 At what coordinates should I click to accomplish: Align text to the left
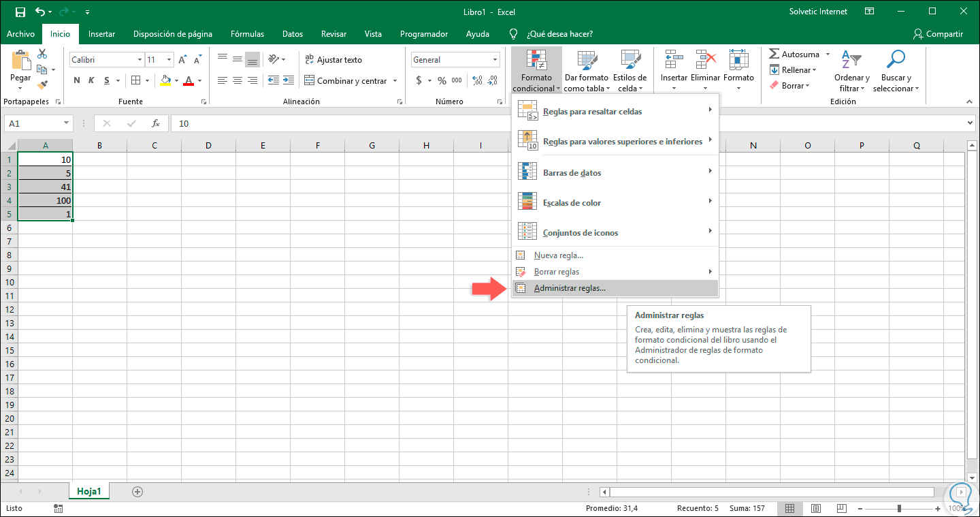click(223, 80)
